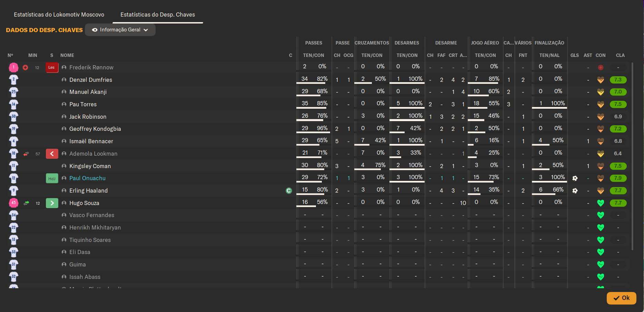Screen dimensions: 644x312
Task: Click Pau Torres' 7.5 rating badge
Action: coord(618,104)
